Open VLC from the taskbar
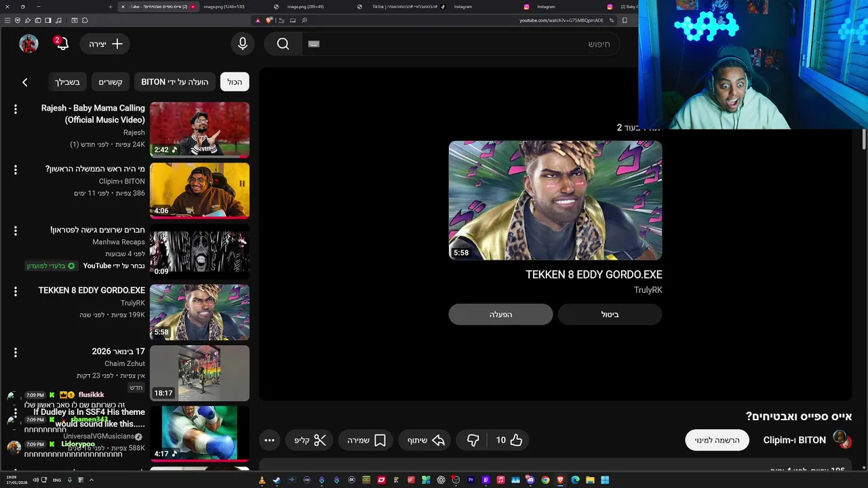Screen dimensions: 868x488 [x=262, y=480]
